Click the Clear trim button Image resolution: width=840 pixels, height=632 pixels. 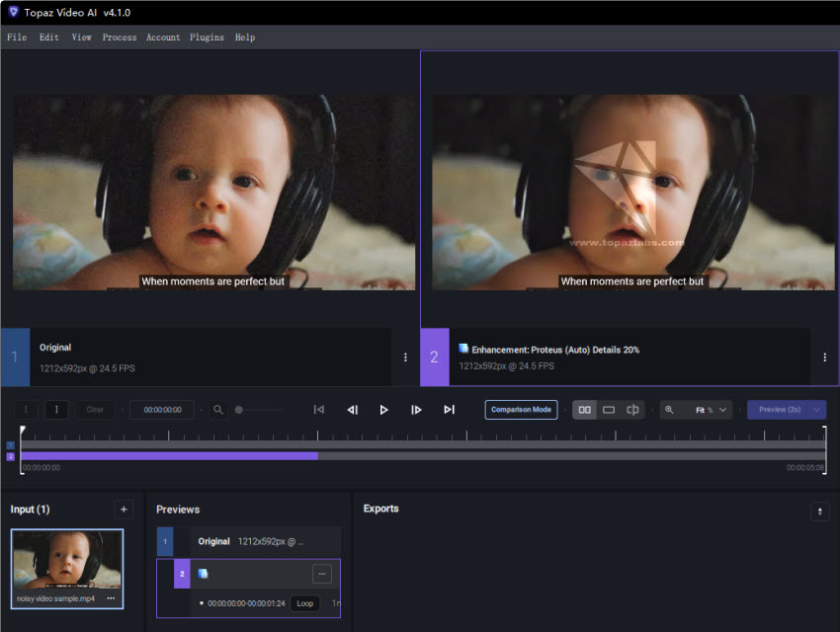pos(95,410)
